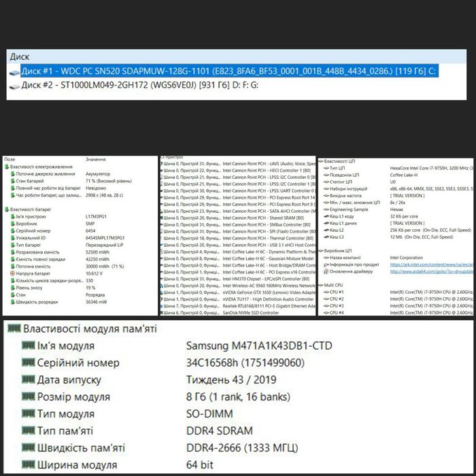Select Властивості батареї group row
This screenshot has width=476, height=476.
coord(28,209)
